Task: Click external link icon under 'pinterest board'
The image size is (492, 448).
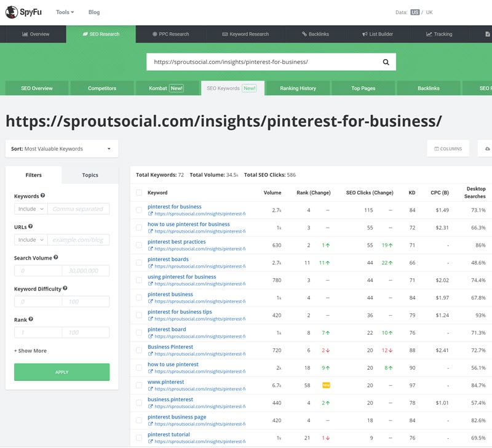Action: coord(150,337)
